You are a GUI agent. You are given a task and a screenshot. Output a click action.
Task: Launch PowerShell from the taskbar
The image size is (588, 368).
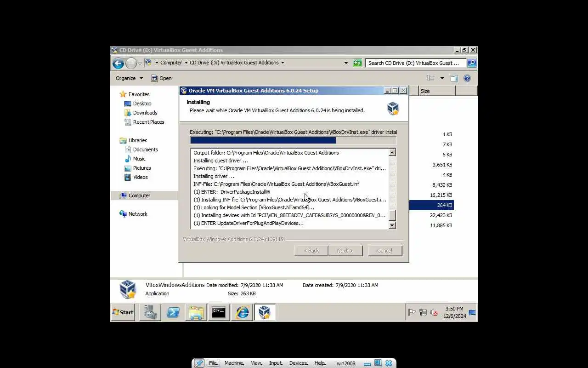tap(173, 312)
